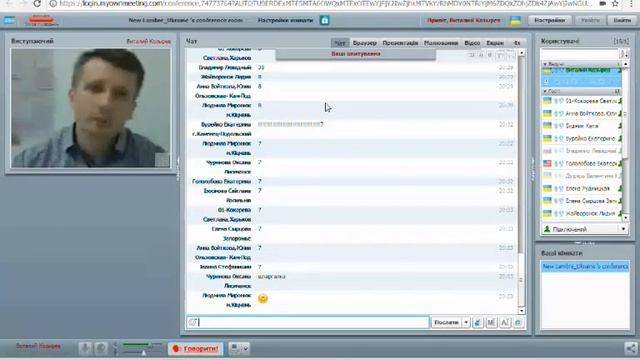
Task: Click the A font size icon
Action: click(x=505, y=322)
